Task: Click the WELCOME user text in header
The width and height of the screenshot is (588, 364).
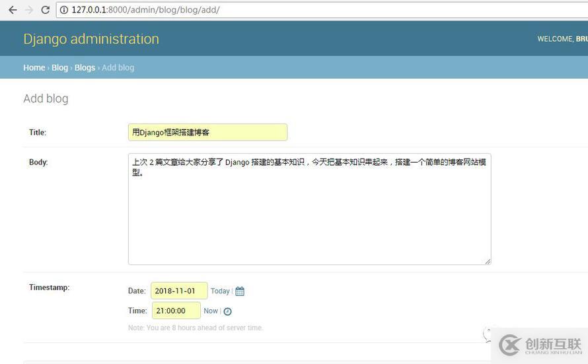Action: (x=562, y=39)
